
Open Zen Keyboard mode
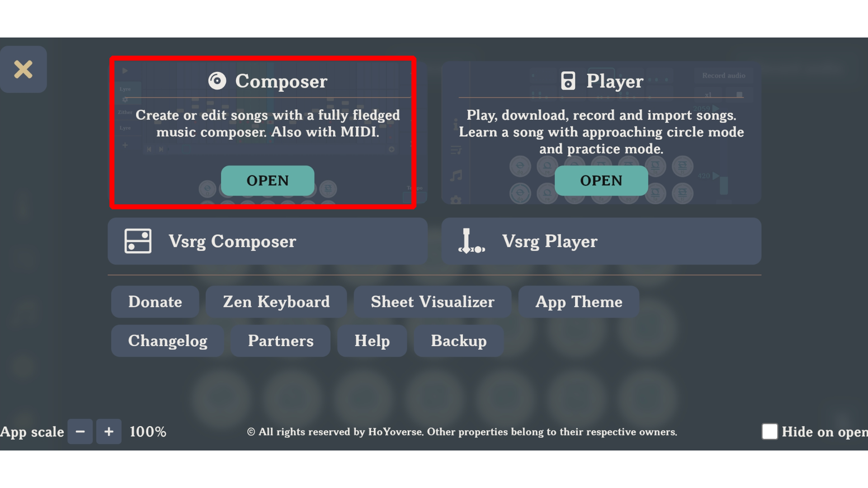coord(276,301)
